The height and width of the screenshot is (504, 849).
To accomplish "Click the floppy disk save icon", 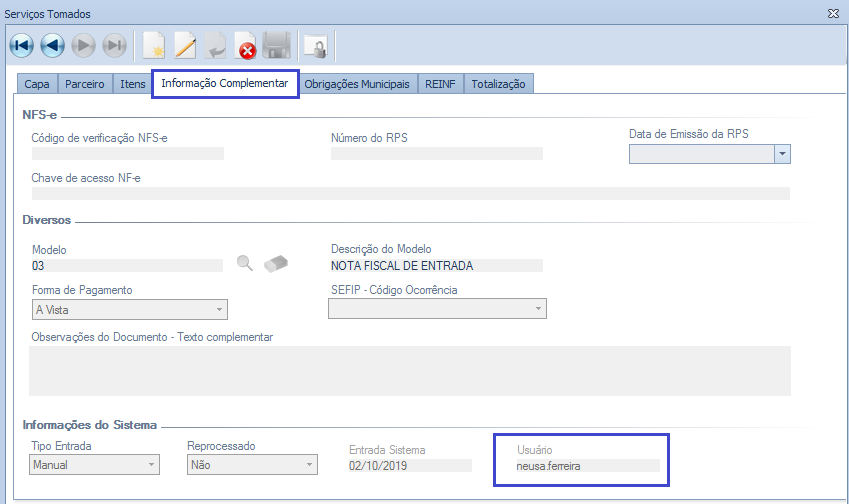I will coord(277,46).
